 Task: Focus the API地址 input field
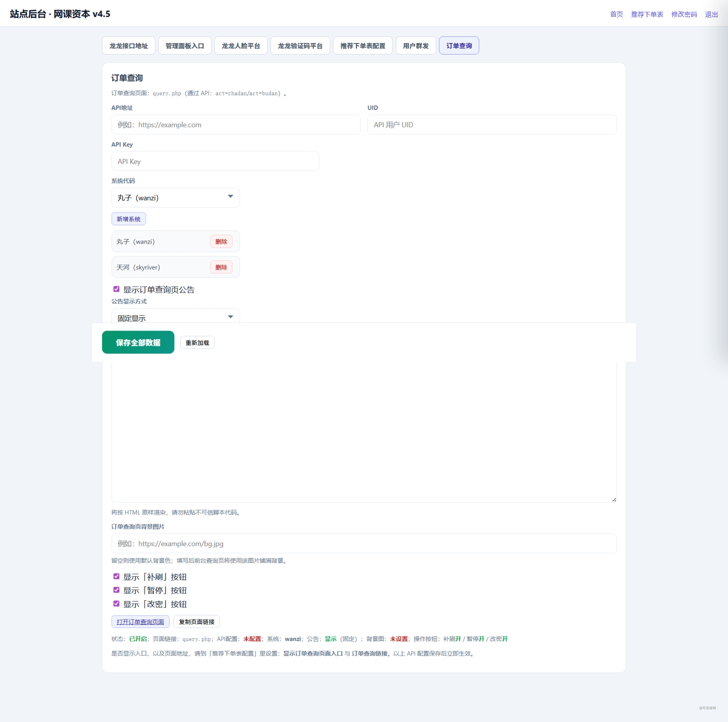click(x=236, y=125)
